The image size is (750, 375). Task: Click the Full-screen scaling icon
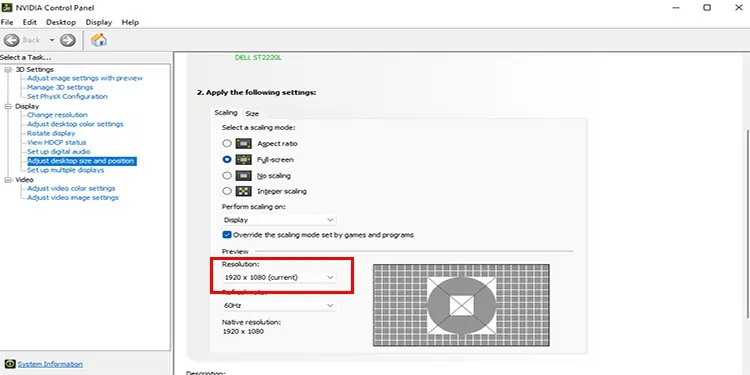[x=243, y=159]
